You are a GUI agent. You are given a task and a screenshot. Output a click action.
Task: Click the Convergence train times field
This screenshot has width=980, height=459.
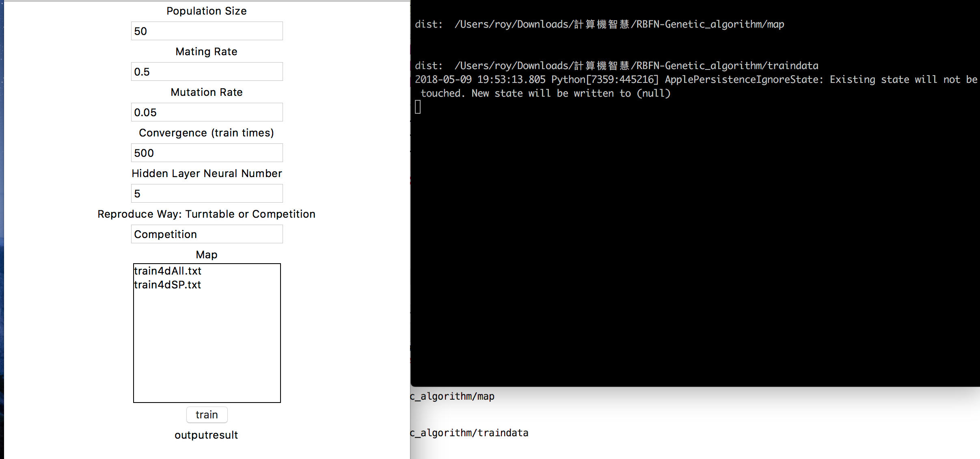click(207, 153)
